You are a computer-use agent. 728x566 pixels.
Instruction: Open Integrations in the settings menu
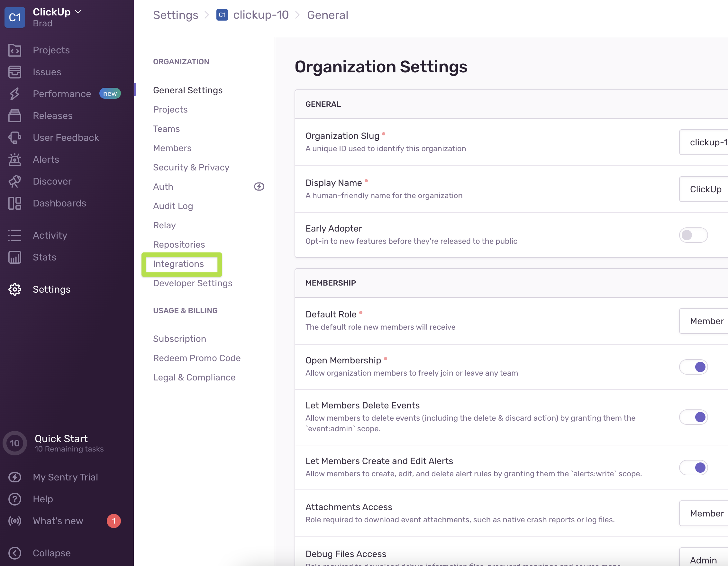click(x=178, y=264)
